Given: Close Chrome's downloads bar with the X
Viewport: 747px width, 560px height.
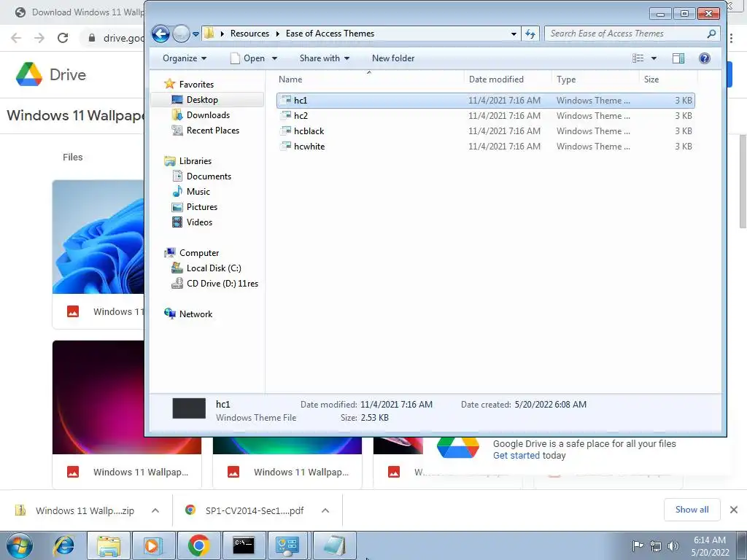Looking at the screenshot, I should (x=734, y=510).
